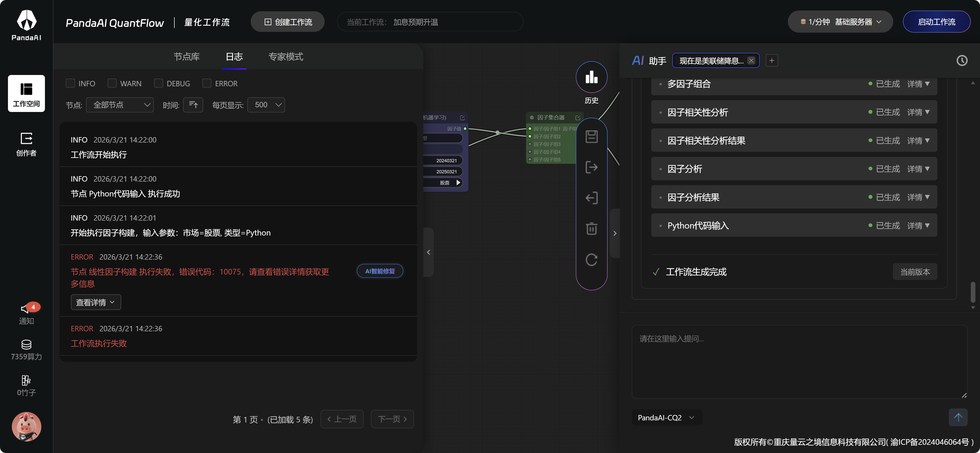
Task: Open the 因子集合器 node edit icon
Action: [x=578, y=118]
